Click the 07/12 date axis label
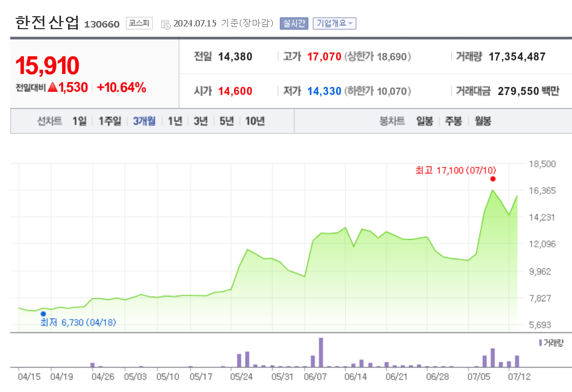Image resolution: width=572 pixels, height=392 pixels. (520, 376)
